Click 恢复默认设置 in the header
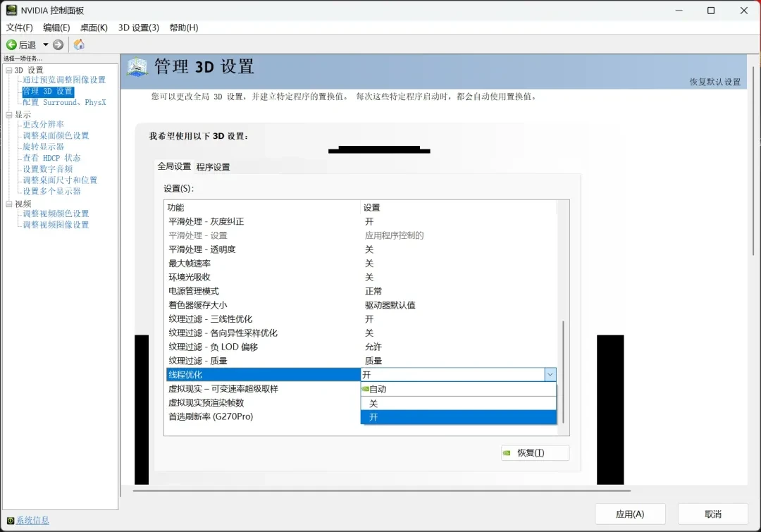761x532 pixels. click(x=715, y=82)
